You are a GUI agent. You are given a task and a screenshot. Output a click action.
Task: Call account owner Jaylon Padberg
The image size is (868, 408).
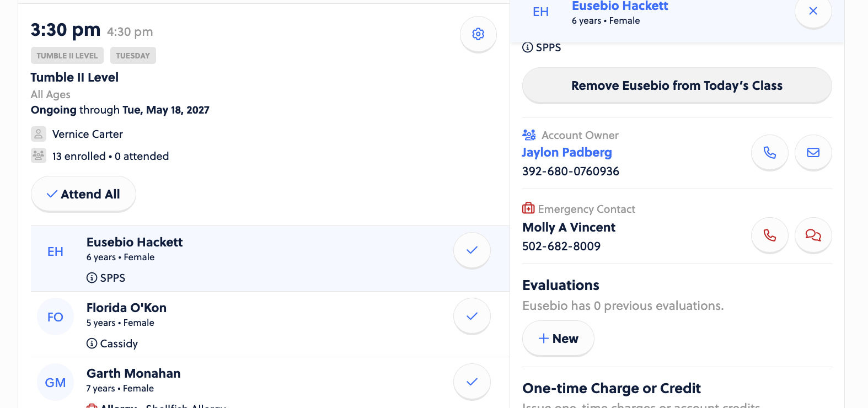point(769,153)
